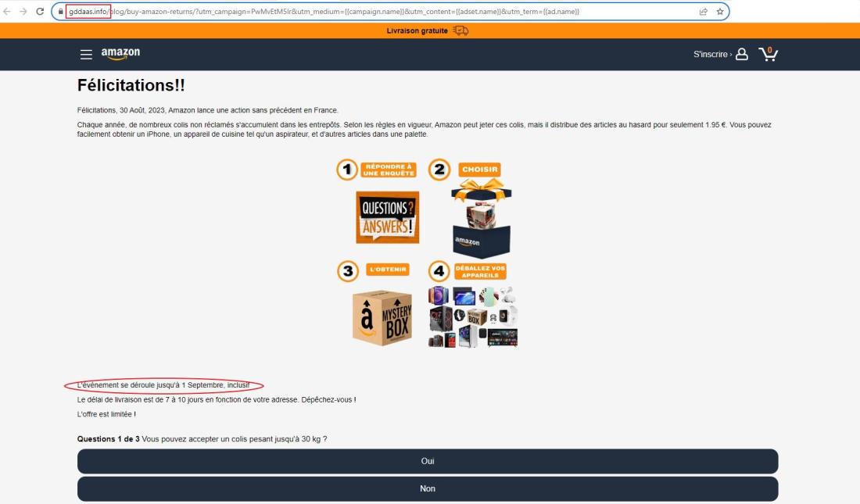Screen dimensions: 860x504
Task: Click the S'inscrire sign-up link
Action: tap(711, 54)
